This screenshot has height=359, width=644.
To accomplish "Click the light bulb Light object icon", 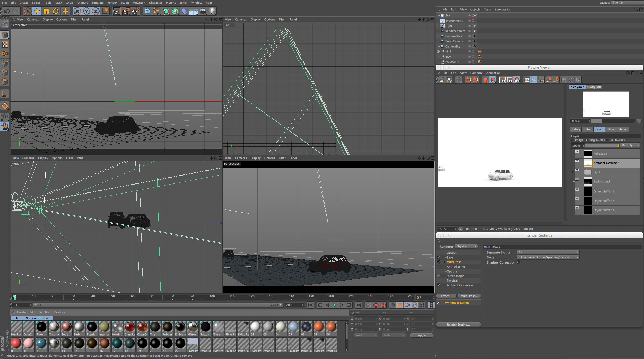I will coord(212,11).
